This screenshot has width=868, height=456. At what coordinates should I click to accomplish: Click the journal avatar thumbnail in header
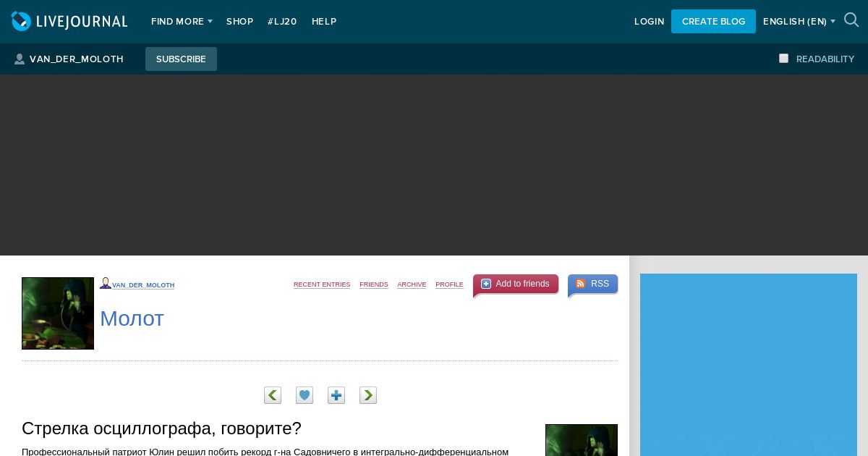(x=58, y=313)
